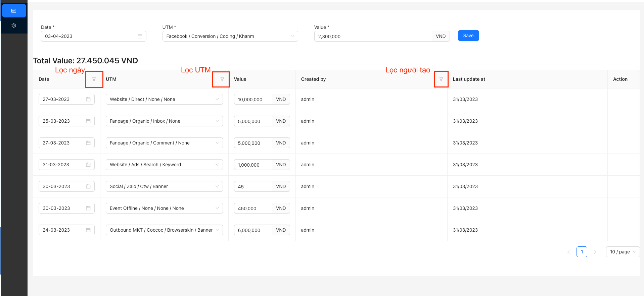Open the settings gear in sidebar
The image size is (644, 296).
click(14, 25)
